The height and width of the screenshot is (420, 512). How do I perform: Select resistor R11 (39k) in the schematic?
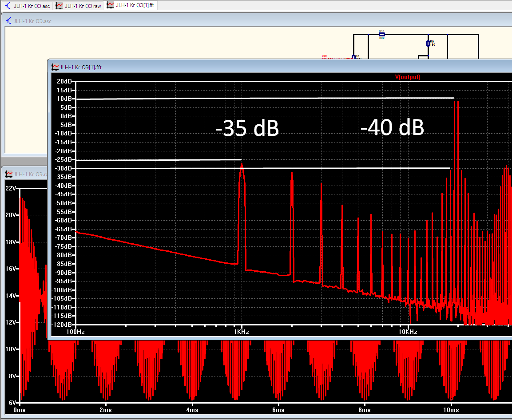[382, 34]
